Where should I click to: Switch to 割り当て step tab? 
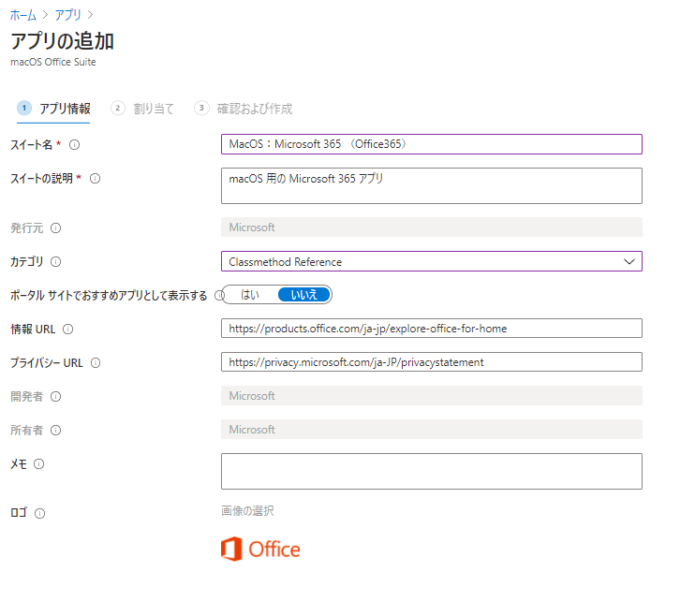click(142, 109)
